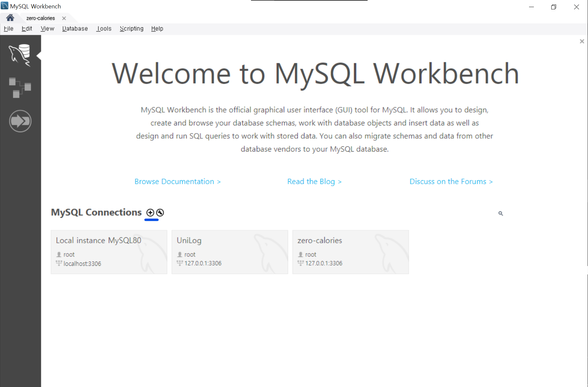Click the MySQL Connections heading
Image resolution: width=588 pixels, height=387 pixels.
tap(96, 212)
